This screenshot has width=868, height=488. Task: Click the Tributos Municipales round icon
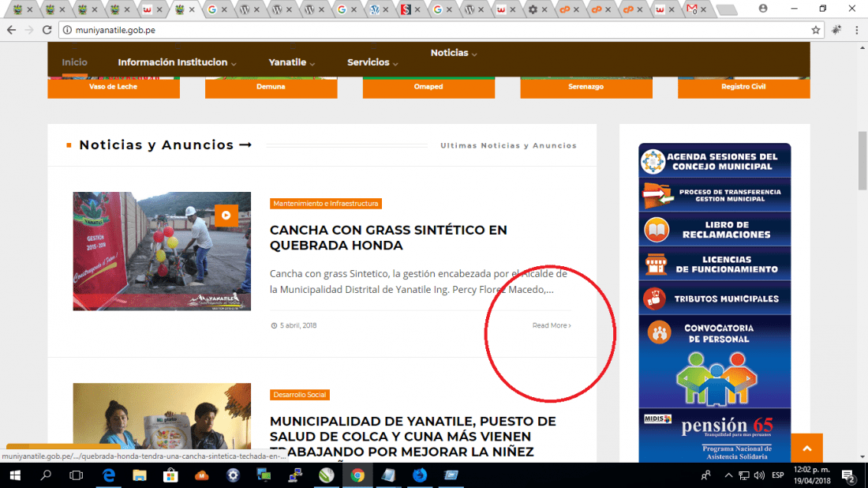pyautogui.click(x=654, y=298)
